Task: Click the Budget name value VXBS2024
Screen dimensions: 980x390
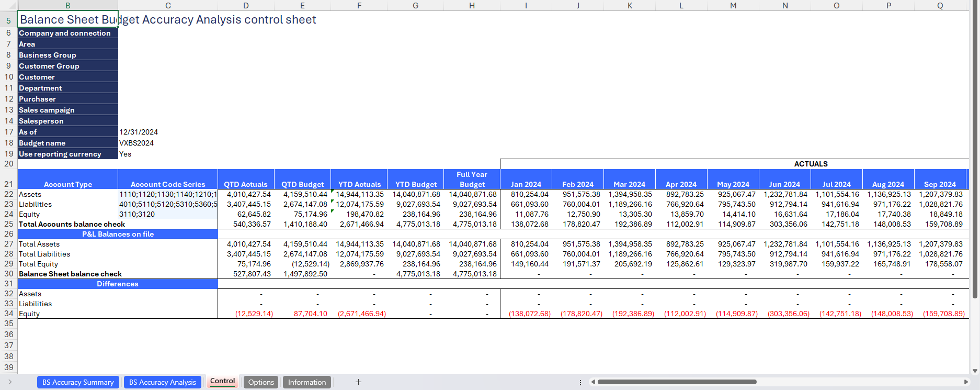Action: [136, 143]
